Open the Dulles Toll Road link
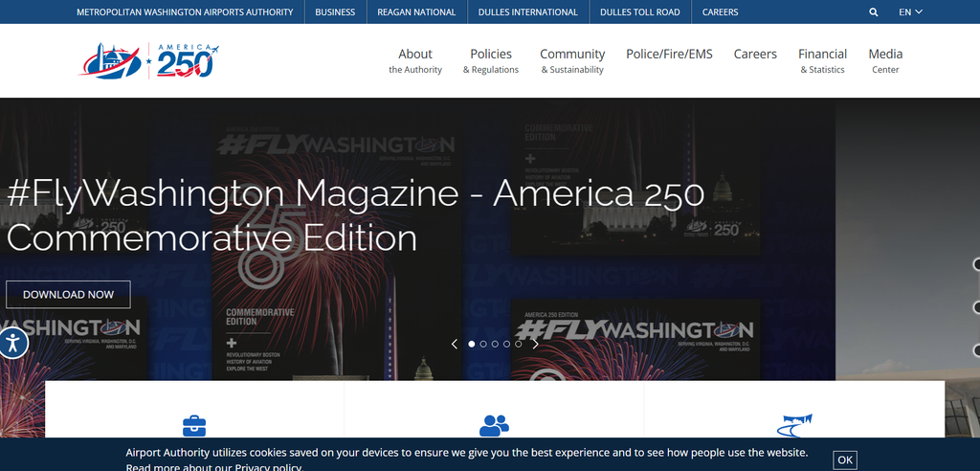The width and height of the screenshot is (980, 471). 640,11
